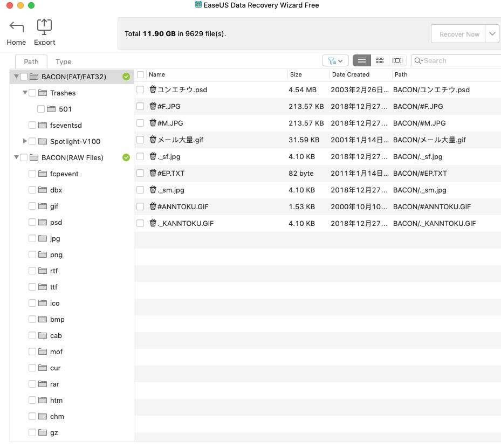Collapse the BACON(RAW Files) tree node
This screenshot has height=448, width=501.
(16, 157)
